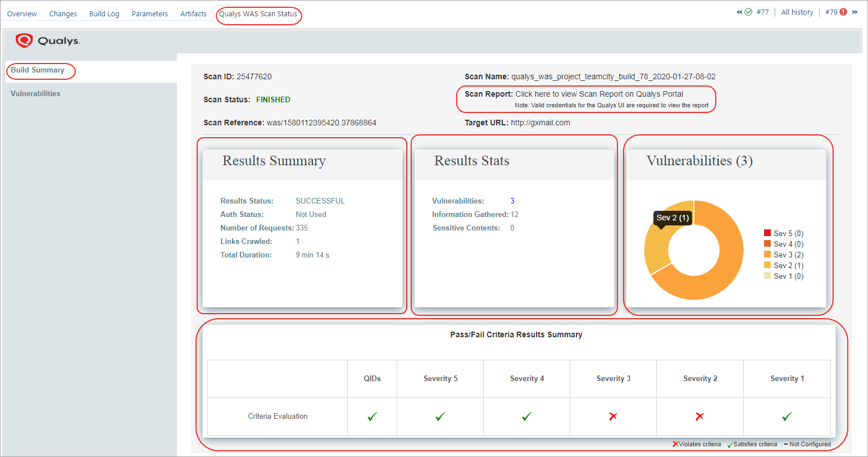Click here to view Scan Report link

[x=599, y=94]
